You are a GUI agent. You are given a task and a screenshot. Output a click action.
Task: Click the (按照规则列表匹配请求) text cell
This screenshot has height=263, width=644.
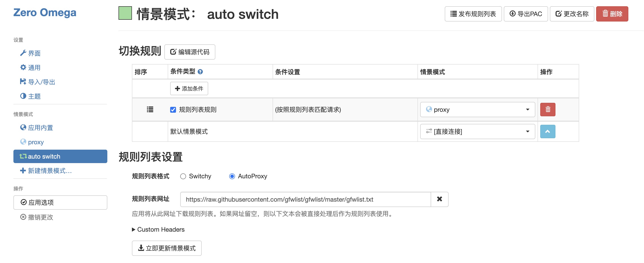click(308, 110)
